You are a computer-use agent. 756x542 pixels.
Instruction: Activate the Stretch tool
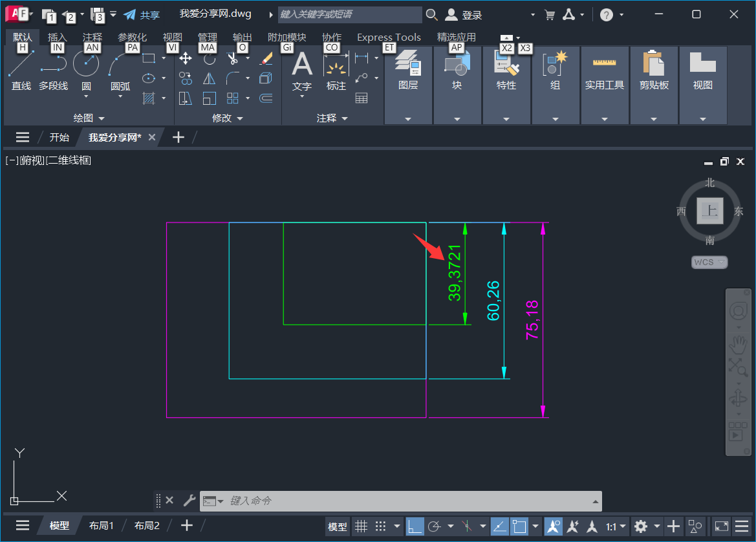point(185,98)
